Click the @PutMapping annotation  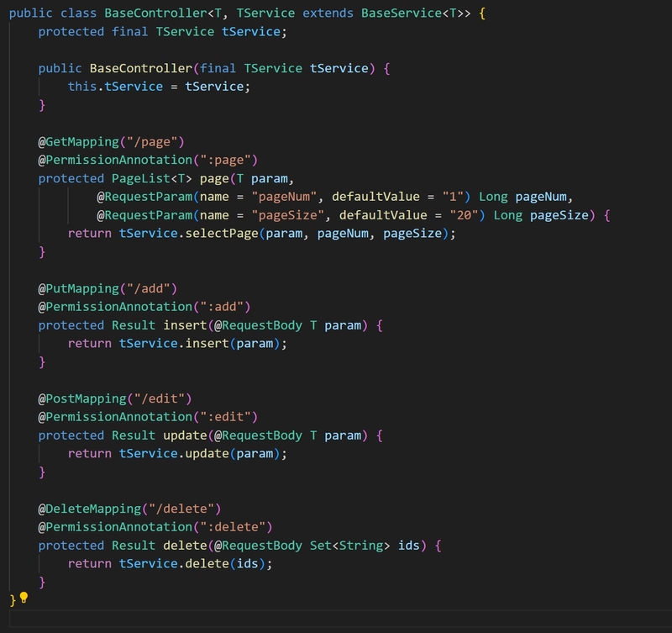(79, 288)
